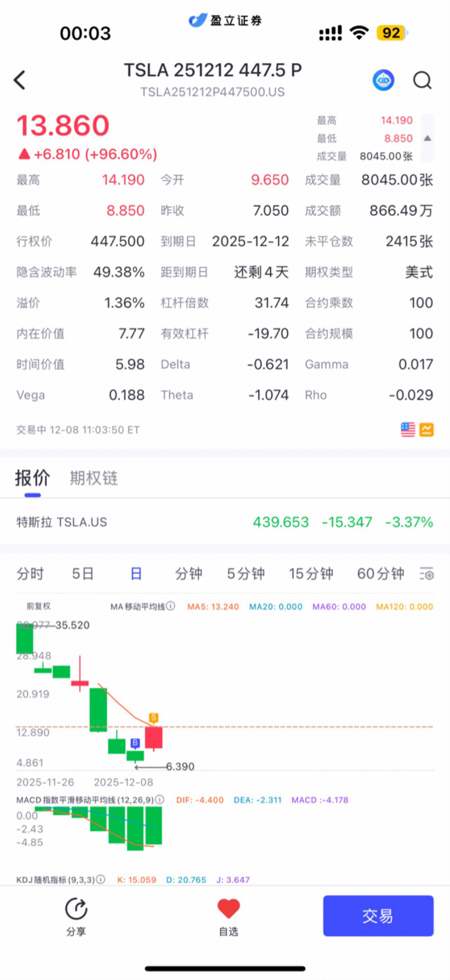Select the 15分钟 chart period
450x980 pixels.
click(x=311, y=574)
